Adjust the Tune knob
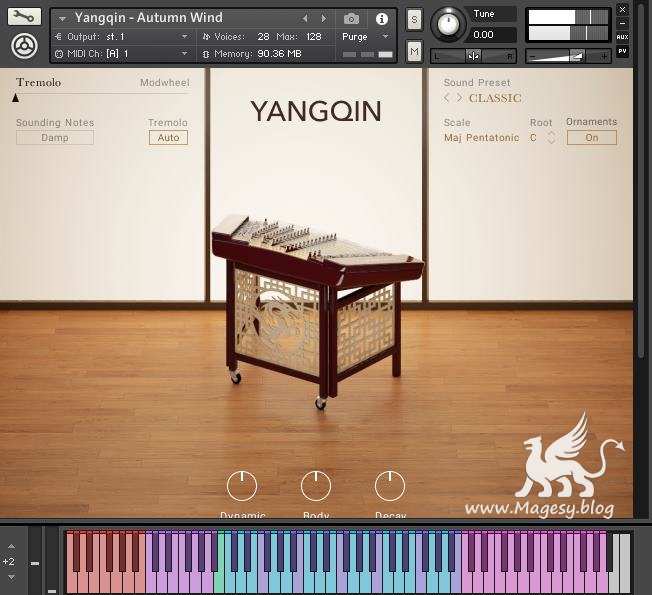The height and width of the screenshot is (595, 652). (x=448, y=24)
